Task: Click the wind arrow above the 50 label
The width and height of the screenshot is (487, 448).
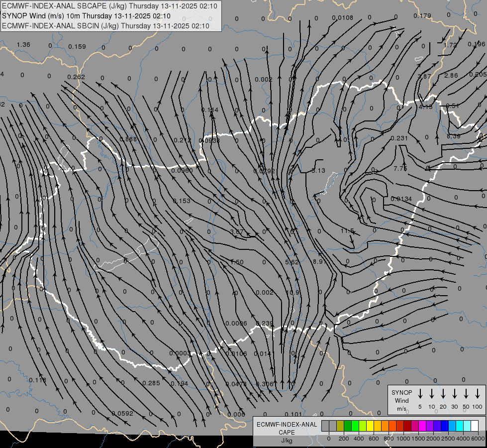Action: [x=466, y=394]
